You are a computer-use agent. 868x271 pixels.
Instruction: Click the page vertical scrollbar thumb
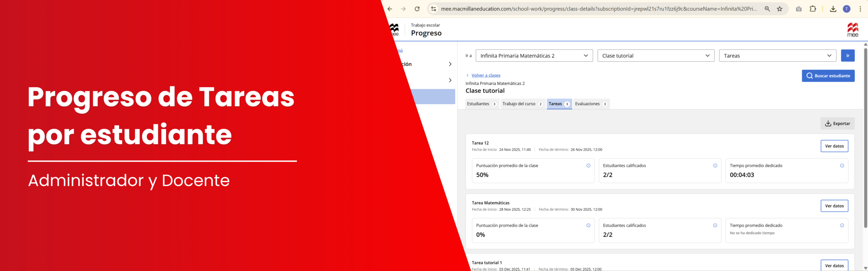[x=866, y=138]
